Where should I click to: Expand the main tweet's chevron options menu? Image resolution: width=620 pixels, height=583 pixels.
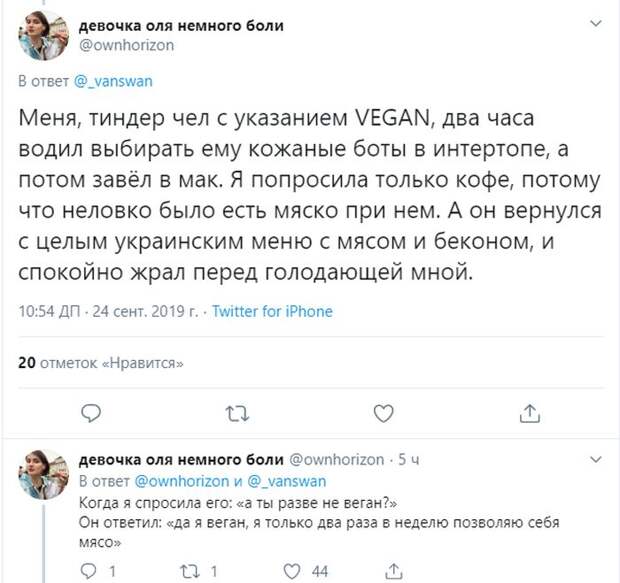595,23
